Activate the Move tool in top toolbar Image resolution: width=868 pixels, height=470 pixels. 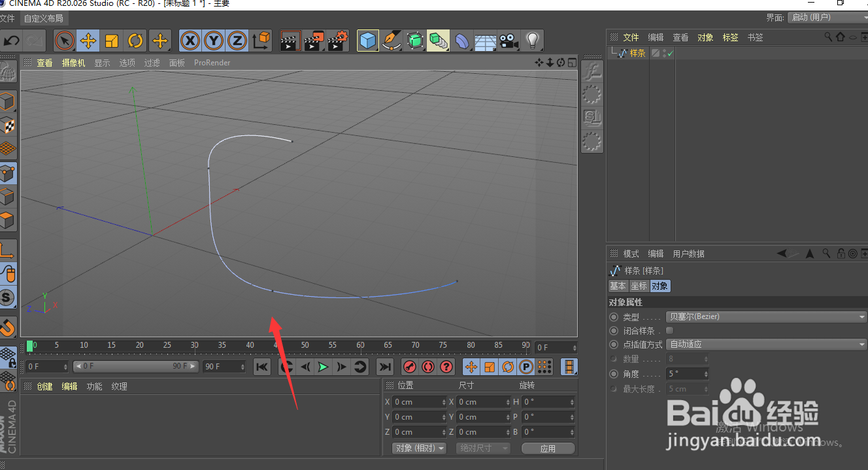88,41
